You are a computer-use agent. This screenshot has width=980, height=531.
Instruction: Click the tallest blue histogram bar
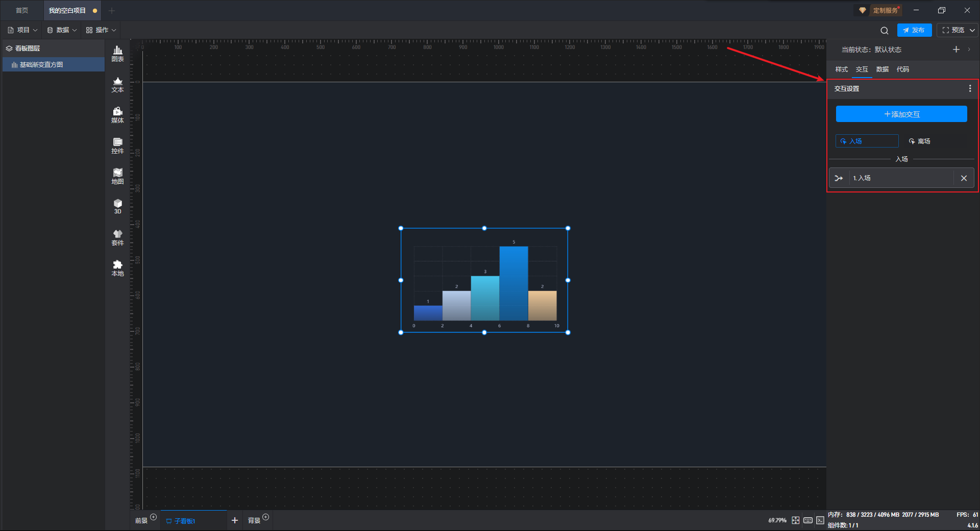tap(513, 283)
